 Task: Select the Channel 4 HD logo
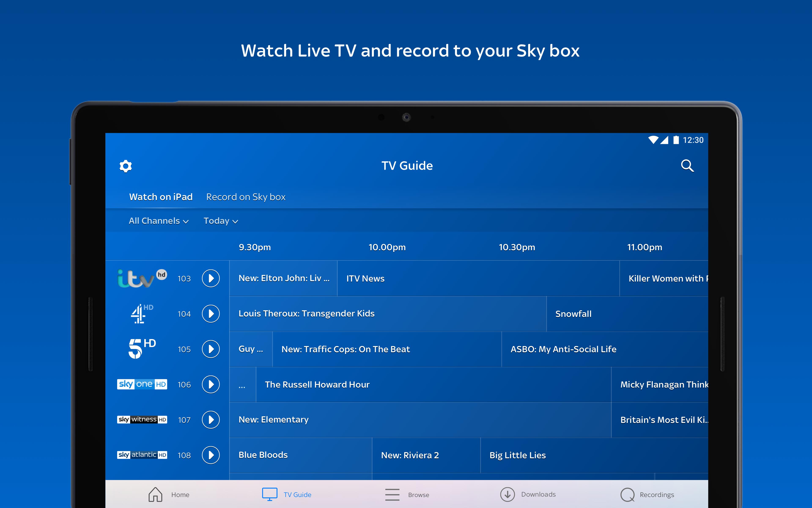(142, 313)
